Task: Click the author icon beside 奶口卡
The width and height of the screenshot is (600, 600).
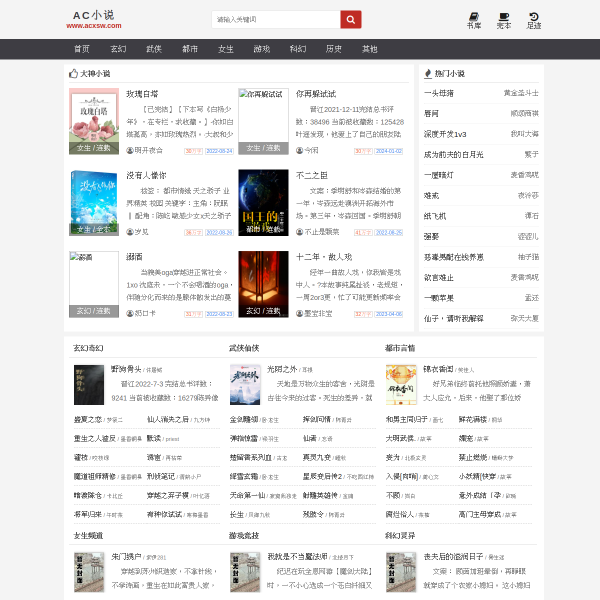Action: [x=130, y=313]
